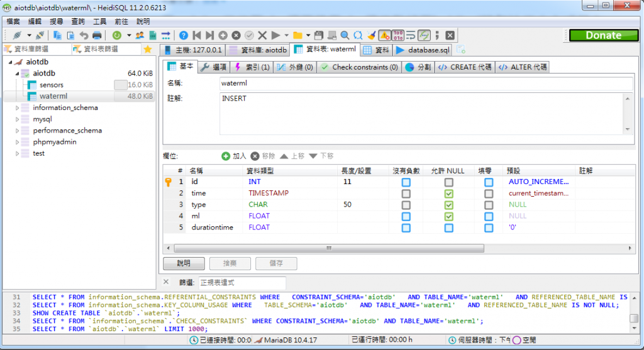
Task: Click the blue help question mark icon
Action: point(184,35)
